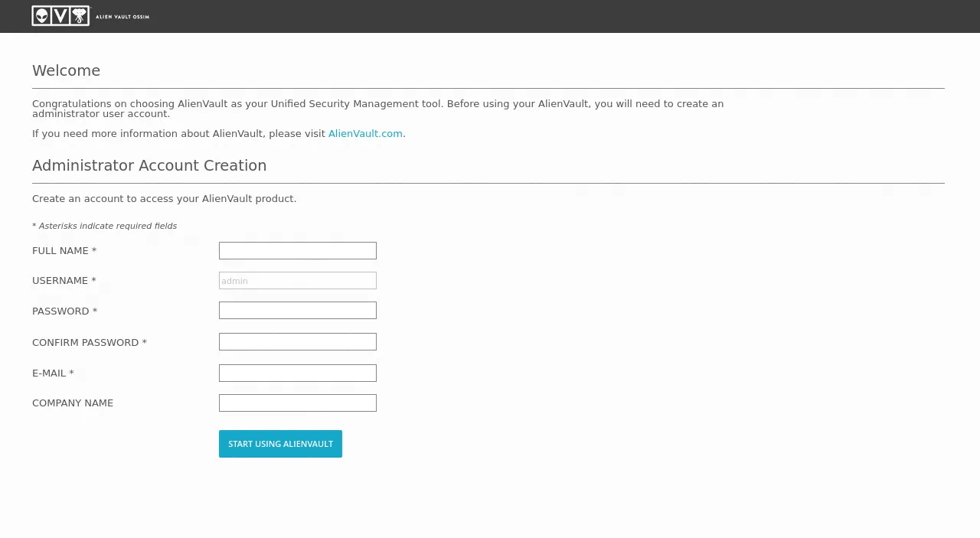980x538 pixels.
Task: Click the Username field showing admin
Action: click(297, 281)
